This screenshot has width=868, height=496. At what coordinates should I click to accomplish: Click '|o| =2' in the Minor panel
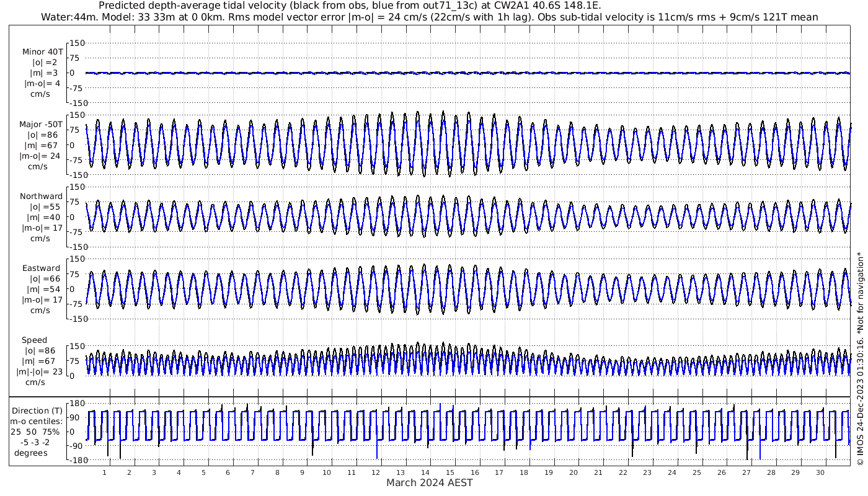[45, 62]
